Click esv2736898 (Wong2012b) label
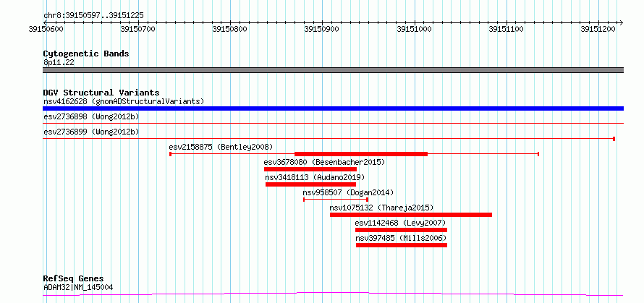 (x=91, y=117)
